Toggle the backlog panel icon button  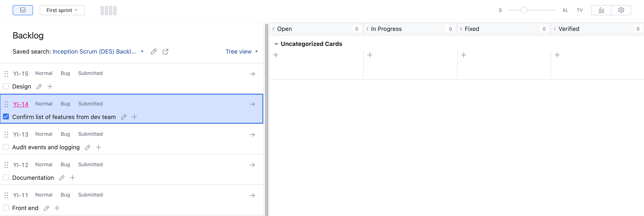pyautogui.click(x=23, y=10)
